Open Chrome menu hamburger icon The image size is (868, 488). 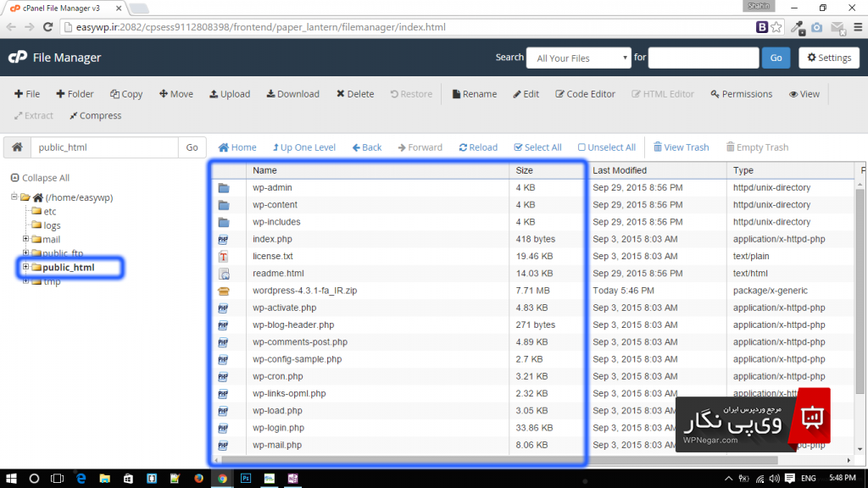pos(858,27)
